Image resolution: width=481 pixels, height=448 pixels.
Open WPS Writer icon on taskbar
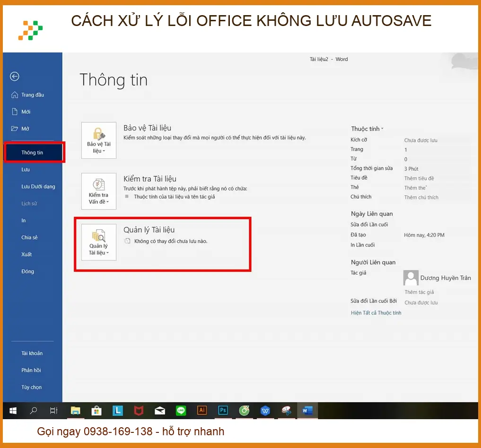click(x=265, y=411)
